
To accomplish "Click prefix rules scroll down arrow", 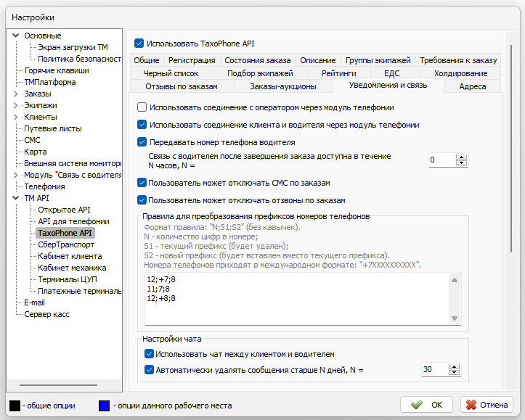I will tap(455, 318).
